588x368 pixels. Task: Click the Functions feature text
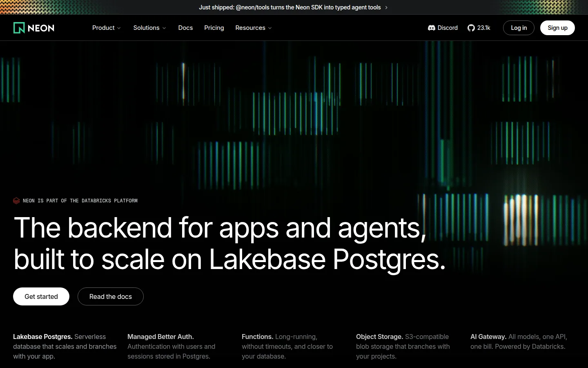point(287,346)
